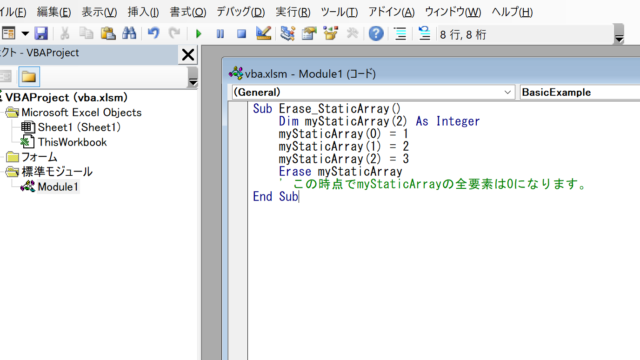The image size is (640, 360).
Task: Undo the last edit
Action: click(x=153, y=33)
